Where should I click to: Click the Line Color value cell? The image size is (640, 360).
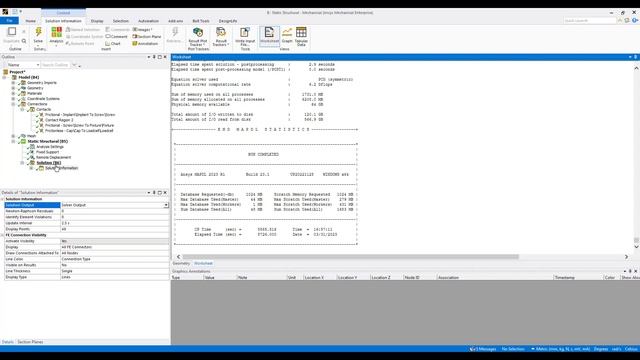click(x=115, y=259)
